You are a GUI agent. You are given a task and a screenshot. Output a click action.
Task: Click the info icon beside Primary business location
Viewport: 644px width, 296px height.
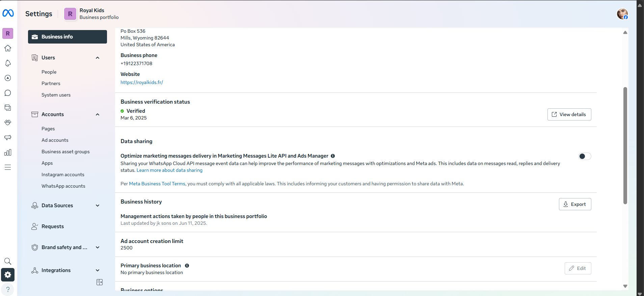pyautogui.click(x=187, y=266)
